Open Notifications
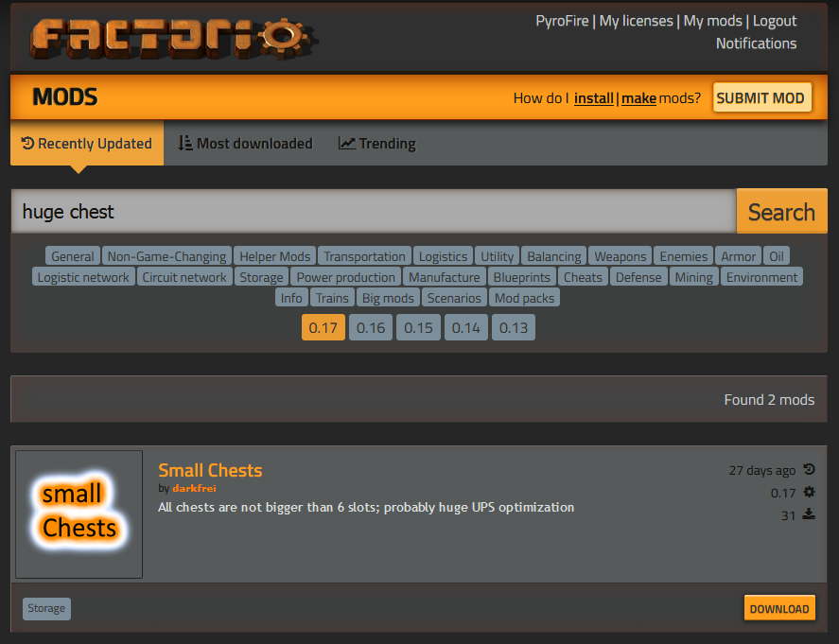Viewport: 839px width, 644px height. (x=756, y=44)
